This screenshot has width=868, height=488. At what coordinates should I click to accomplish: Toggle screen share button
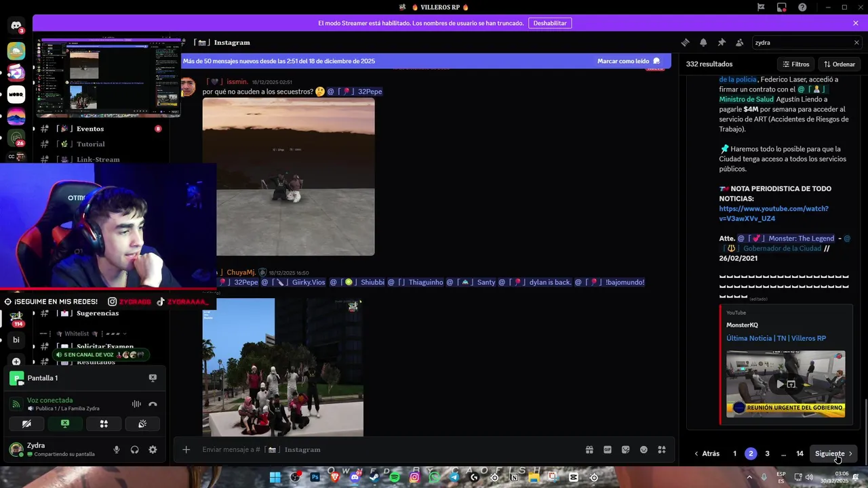click(x=65, y=424)
